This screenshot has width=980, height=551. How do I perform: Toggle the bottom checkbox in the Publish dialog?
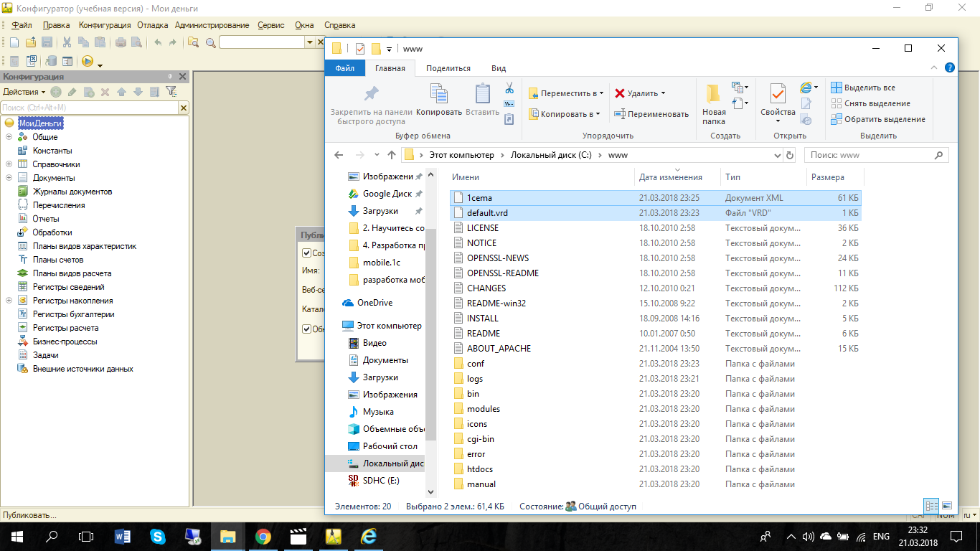pos(307,329)
